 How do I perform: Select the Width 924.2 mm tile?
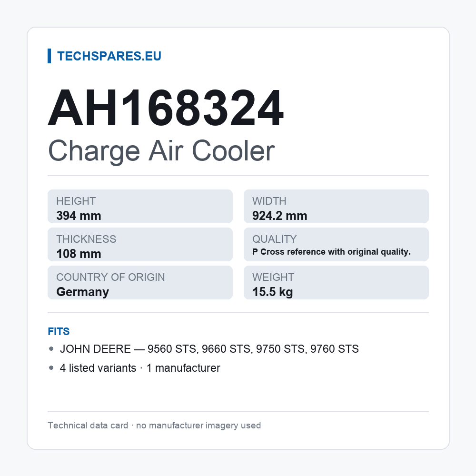tap(336, 207)
